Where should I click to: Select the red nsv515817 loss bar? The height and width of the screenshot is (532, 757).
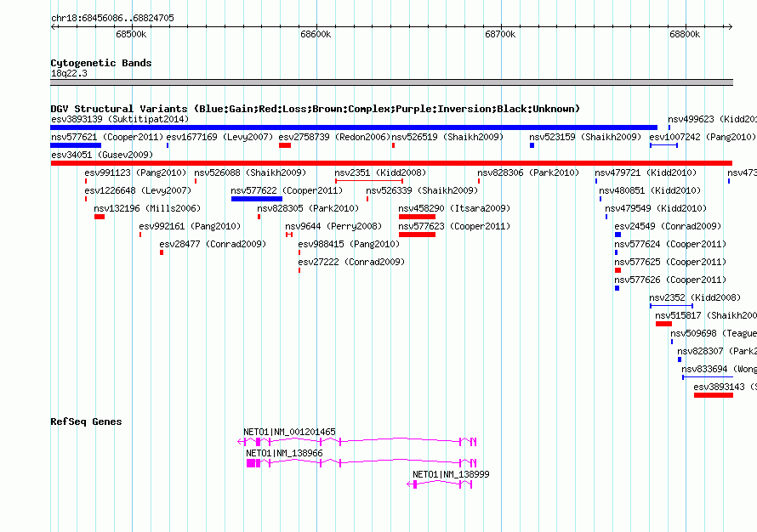coord(663,324)
